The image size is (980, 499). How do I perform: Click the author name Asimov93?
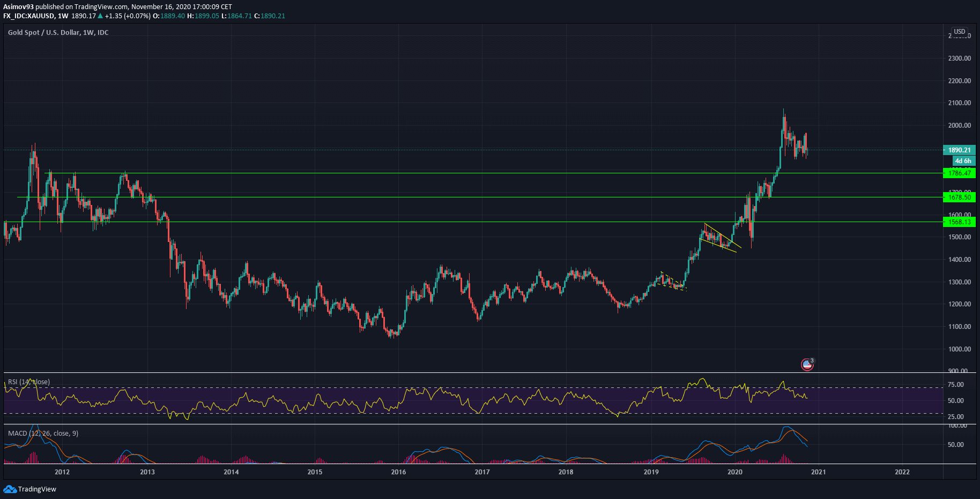(x=18, y=7)
